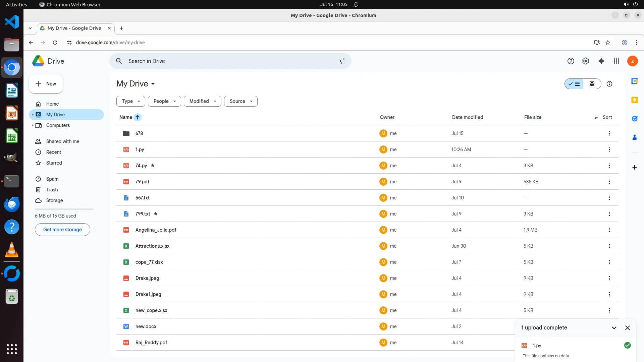644x362 pixels.
Task: Open Google Tasks side panel icon
Action: point(634,119)
